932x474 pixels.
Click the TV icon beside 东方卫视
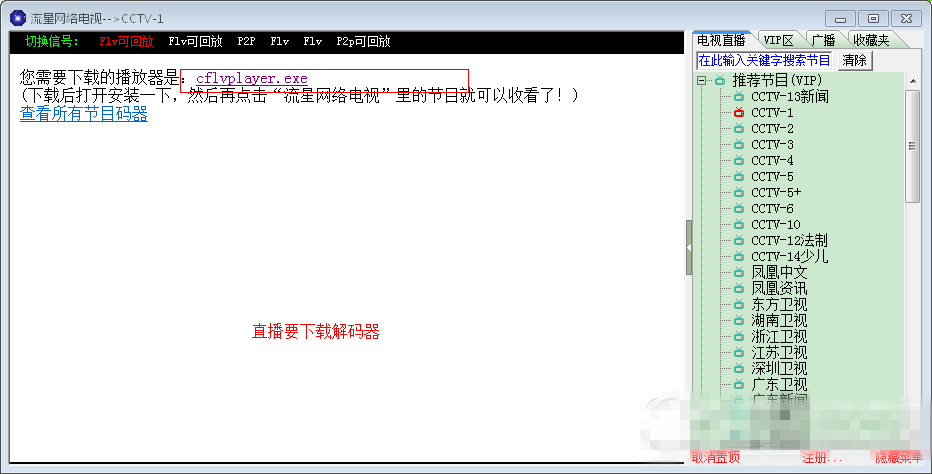tap(739, 305)
